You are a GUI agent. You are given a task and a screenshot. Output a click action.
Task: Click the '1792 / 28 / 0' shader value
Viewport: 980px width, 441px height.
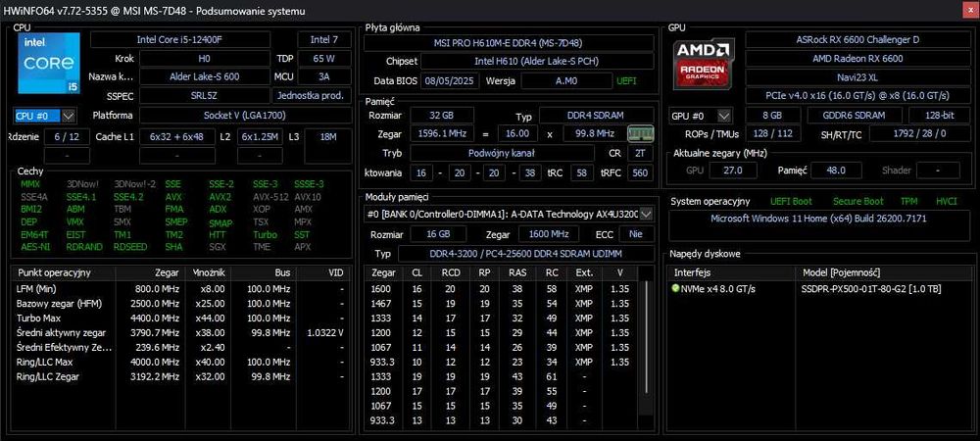tap(920, 133)
